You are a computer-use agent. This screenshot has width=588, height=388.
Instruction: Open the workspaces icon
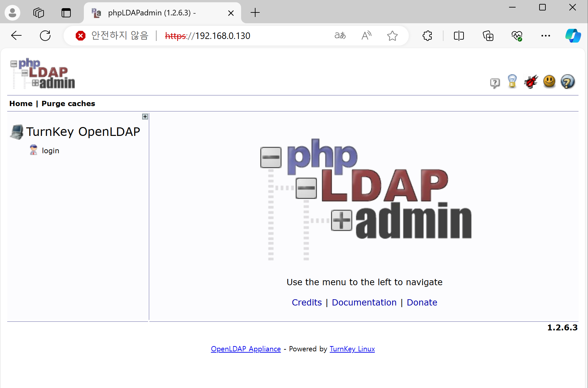(39, 13)
